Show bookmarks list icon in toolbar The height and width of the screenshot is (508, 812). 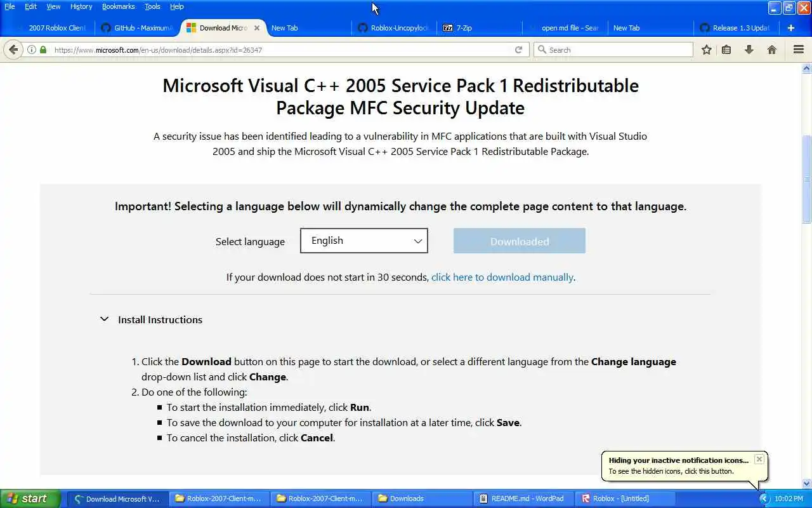point(727,50)
